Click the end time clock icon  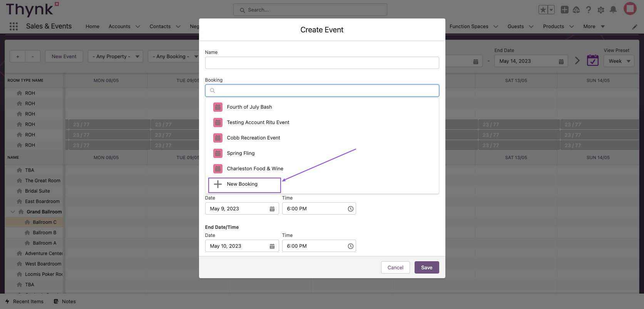coord(350,246)
